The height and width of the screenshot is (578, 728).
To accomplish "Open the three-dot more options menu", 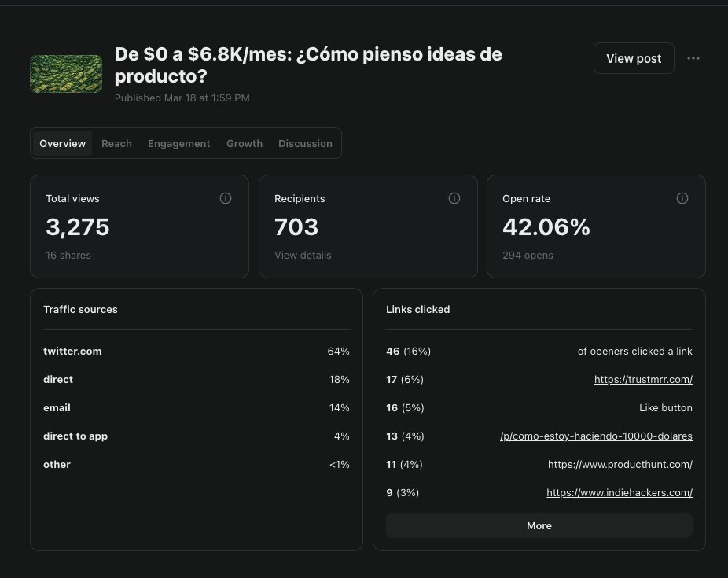I will (693, 58).
